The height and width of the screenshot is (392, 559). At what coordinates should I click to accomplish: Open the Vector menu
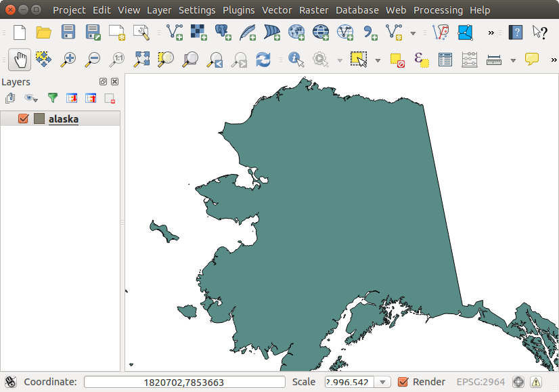click(276, 10)
